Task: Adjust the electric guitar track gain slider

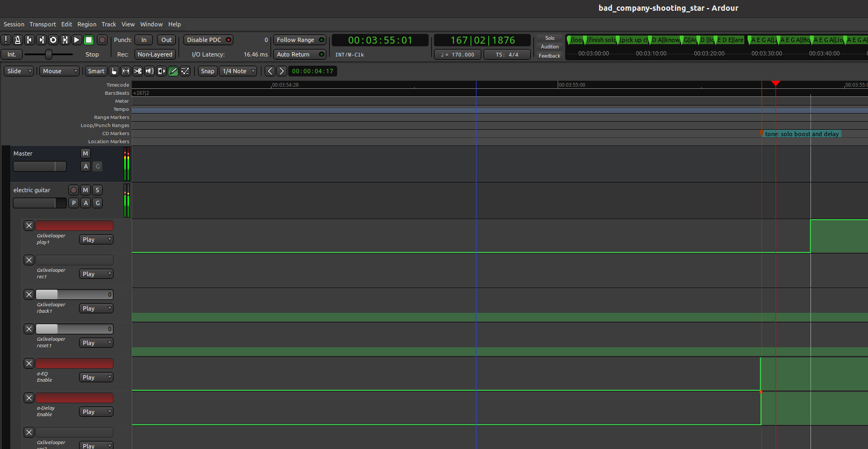Action: [39, 203]
